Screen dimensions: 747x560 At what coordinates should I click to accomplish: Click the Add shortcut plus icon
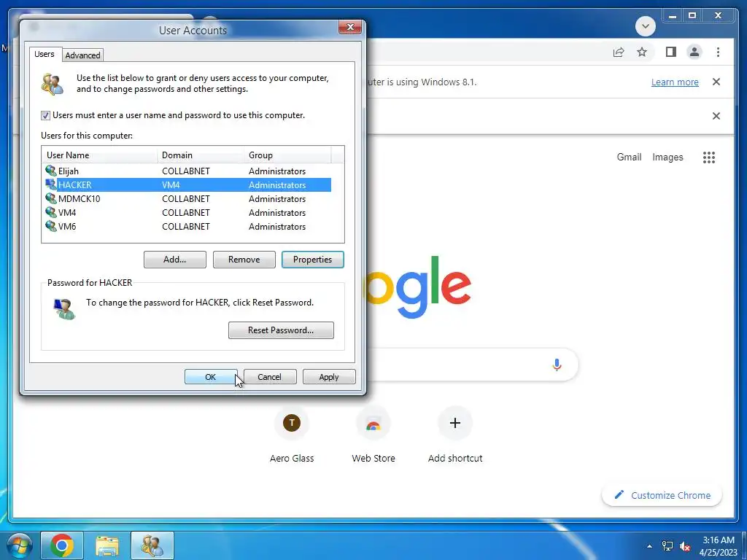click(x=455, y=422)
